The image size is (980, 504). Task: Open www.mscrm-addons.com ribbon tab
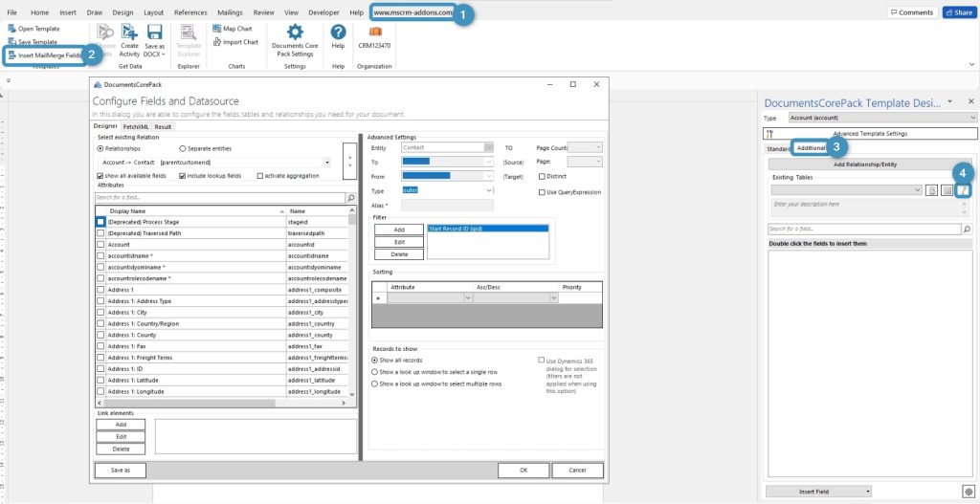pyautogui.click(x=413, y=12)
